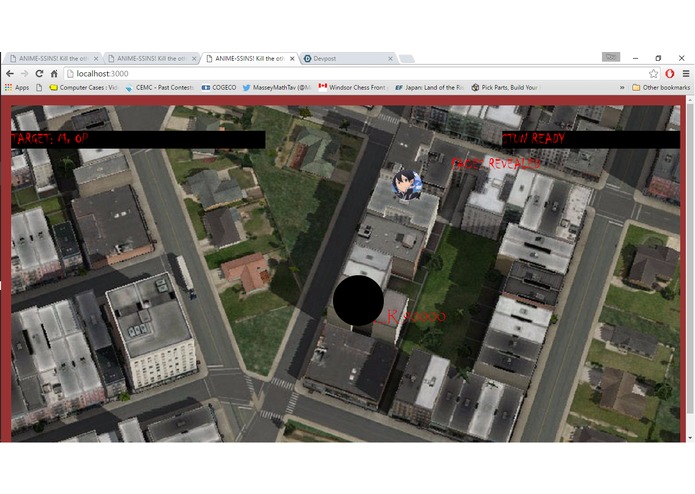Viewport: 695px width, 494px height.
Task: Open the Windsor Chess Front bookmark
Action: [x=353, y=88]
